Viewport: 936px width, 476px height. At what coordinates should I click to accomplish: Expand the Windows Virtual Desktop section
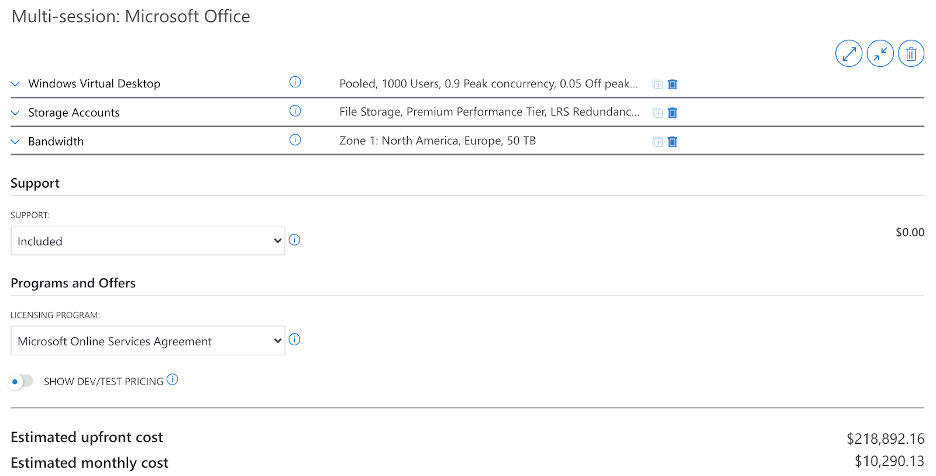[15, 84]
